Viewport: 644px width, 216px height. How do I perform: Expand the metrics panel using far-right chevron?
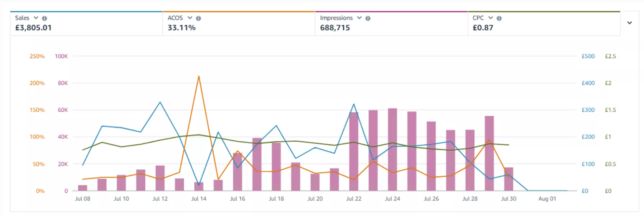click(x=630, y=23)
